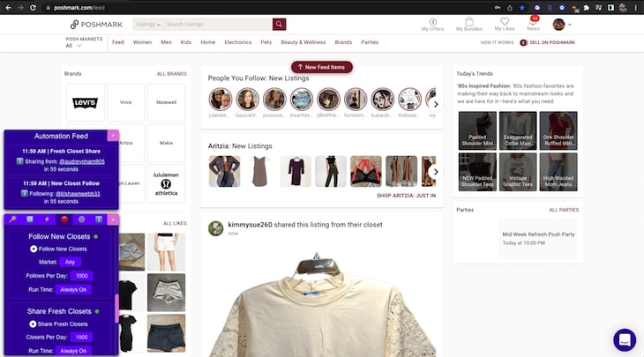Image resolution: width=644 pixels, height=357 pixels.
Task: Open @audreypham905 link in Automation Feed
Action: point(82,161)
